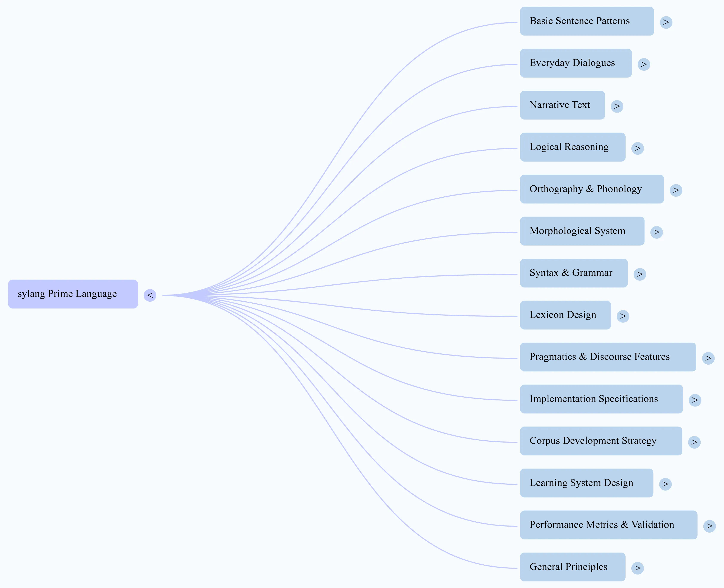Image resolution: width=724 pixels, height=588 pixels.
Task: Expand the Implementation Specifications arrow
Action: coord(695,400)
